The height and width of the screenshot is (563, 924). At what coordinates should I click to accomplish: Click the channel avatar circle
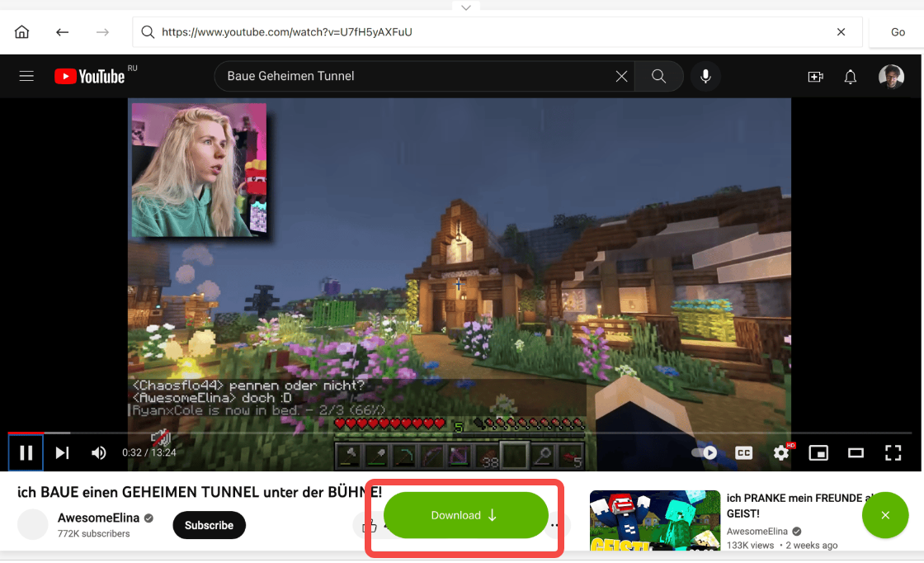32,524
